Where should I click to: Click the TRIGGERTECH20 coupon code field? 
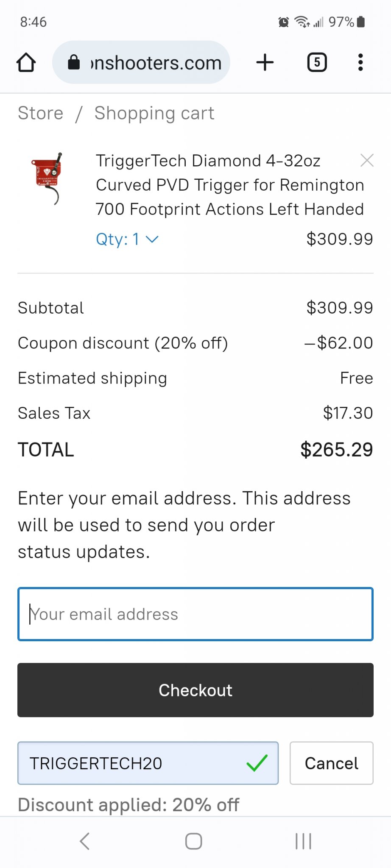click(148, 763)
